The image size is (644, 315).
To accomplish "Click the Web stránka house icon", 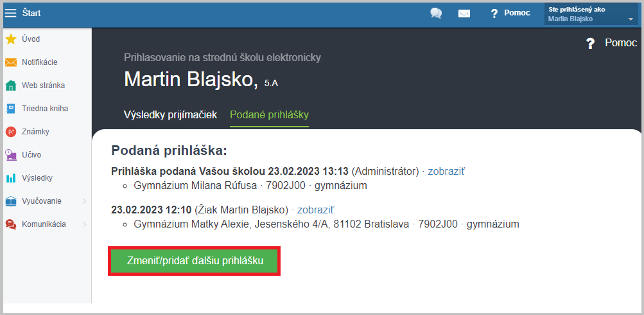I will click(11, 85).
